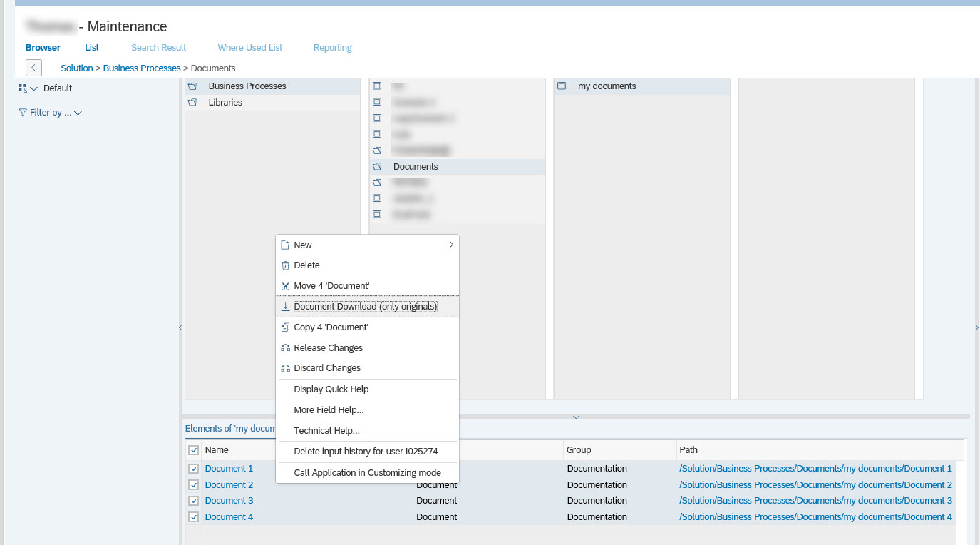Click the folder icon next to Libraries
This screenshot has height=545, width=980.
click(192, 103)
